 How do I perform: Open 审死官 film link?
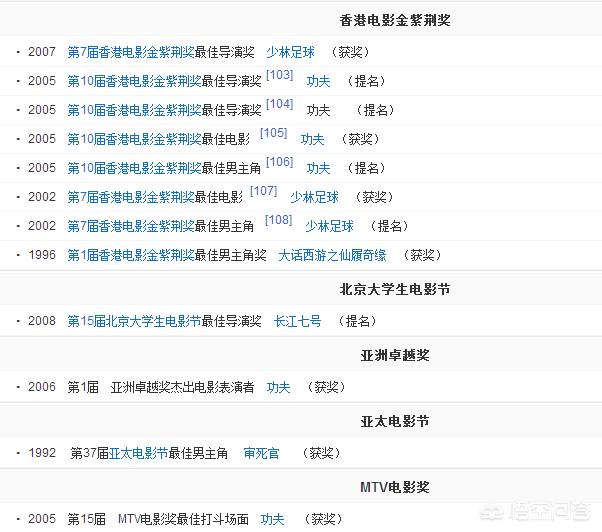(x=261, y=453)
